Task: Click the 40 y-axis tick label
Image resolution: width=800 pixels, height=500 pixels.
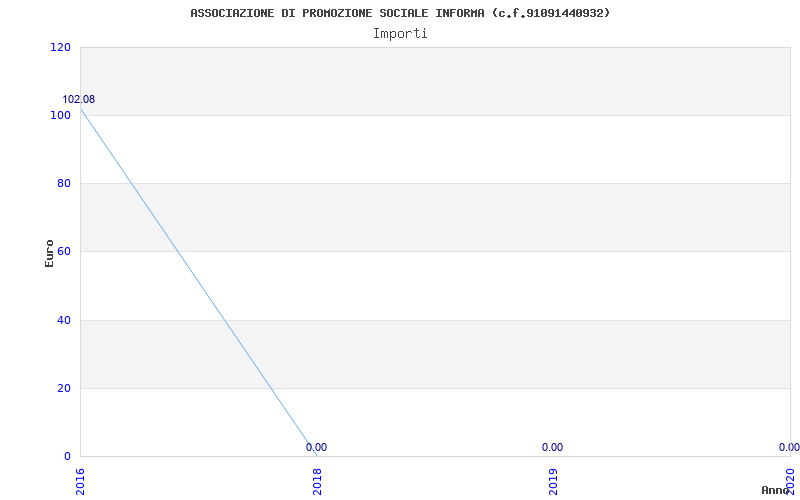Action: coord(63,320)
